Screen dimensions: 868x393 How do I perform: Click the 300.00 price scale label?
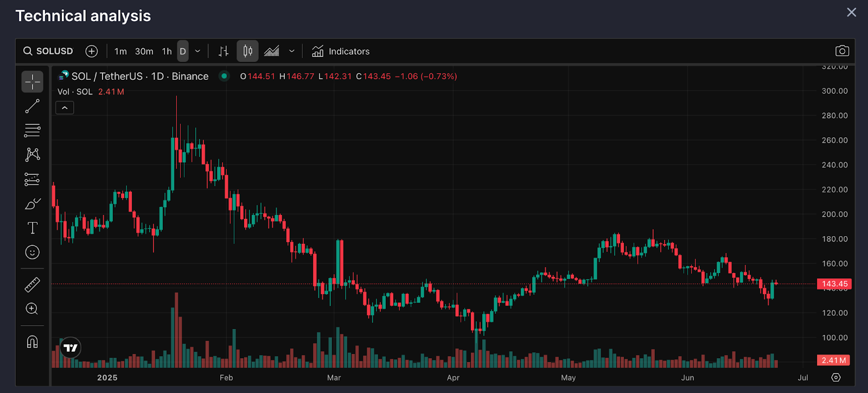(834, 91)
